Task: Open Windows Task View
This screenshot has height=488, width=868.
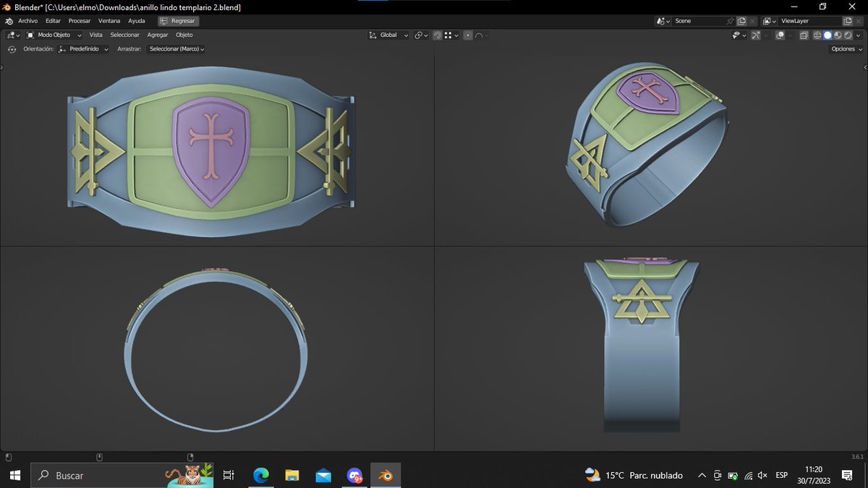Action: tap(229, 475)
